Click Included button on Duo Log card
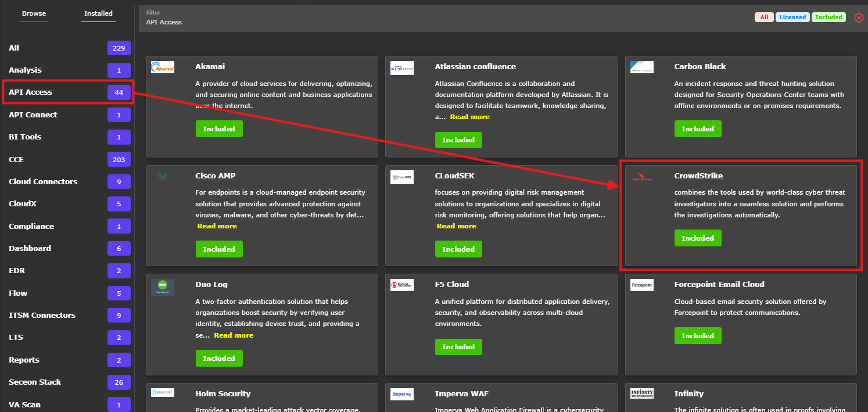Image resolution: width=868 pixels, height=412 pixels. [219, 359]
